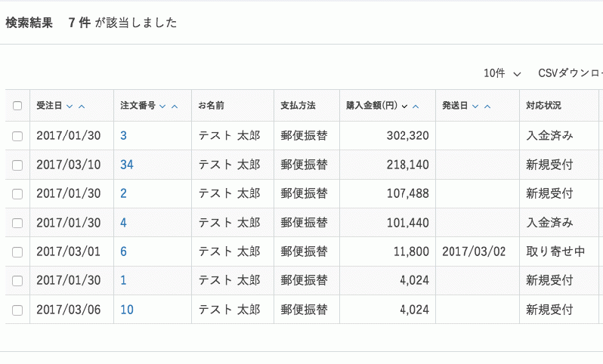Click the お名前 column header
Screen dimensions: 603x364
click(211, 105)
